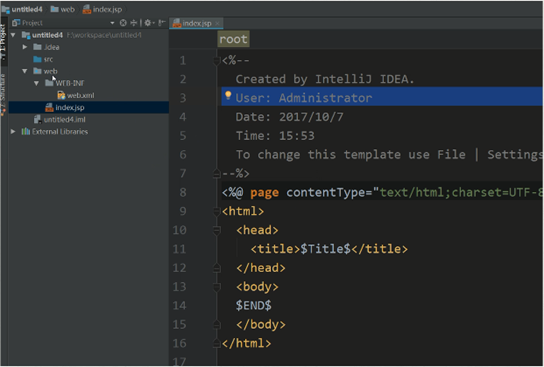Fold the comment block at line 1
This screenshot has width=544, height=367.
click(x=217, y=61)
